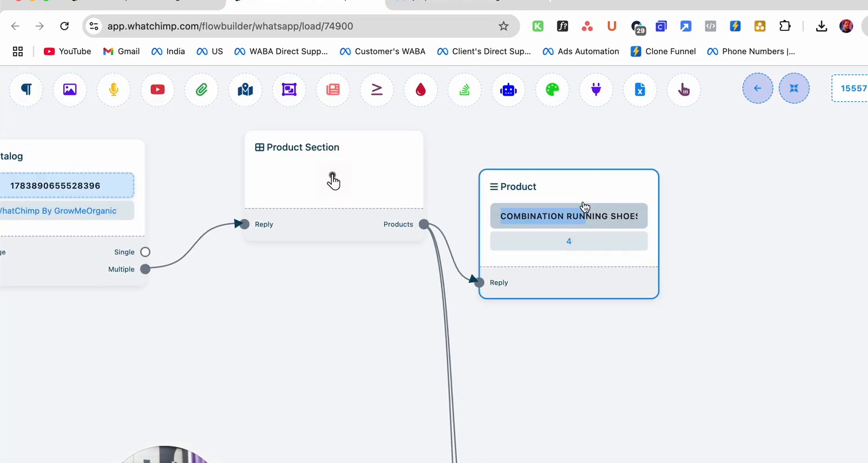Add the blue robot bot block
This screenshot has height=463, width=868.
[508, 90]
